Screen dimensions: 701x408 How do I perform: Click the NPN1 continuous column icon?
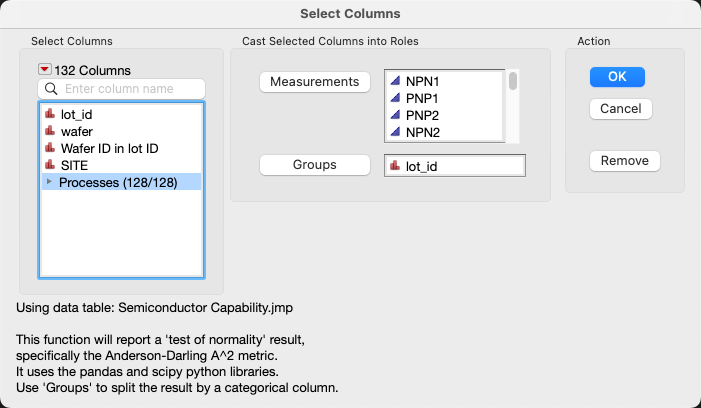click(x=395, y=82)
